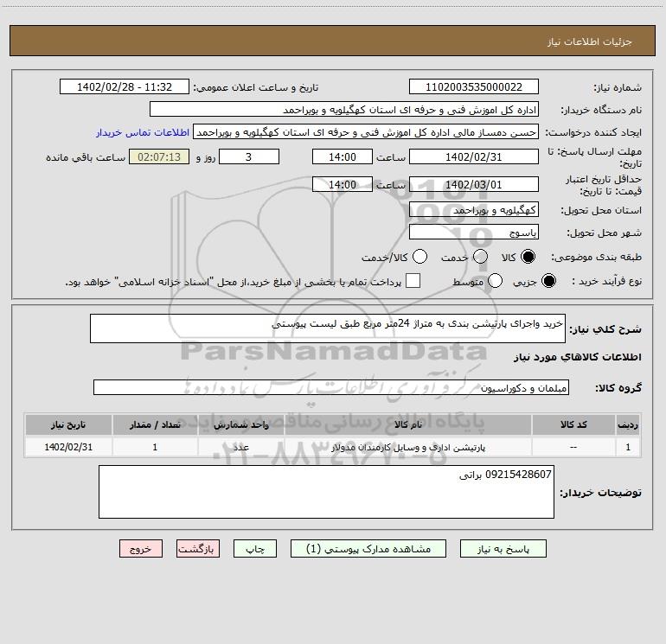Screen dimensions: 666x644
Task: Click the price validity date 1402/03/01 field
Action: click(x=474, y=184)
